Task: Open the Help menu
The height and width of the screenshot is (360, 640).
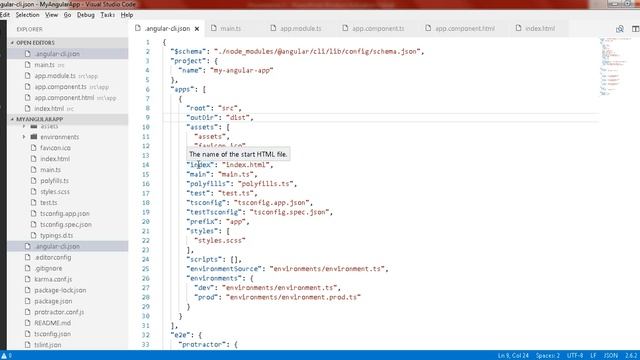Action: pos(127,15)
